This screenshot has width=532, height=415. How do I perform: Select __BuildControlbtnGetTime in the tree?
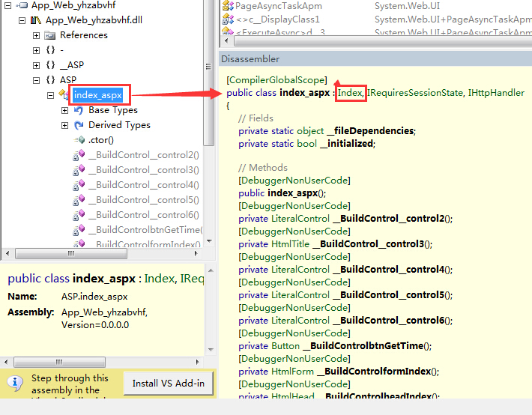[145, 230]
